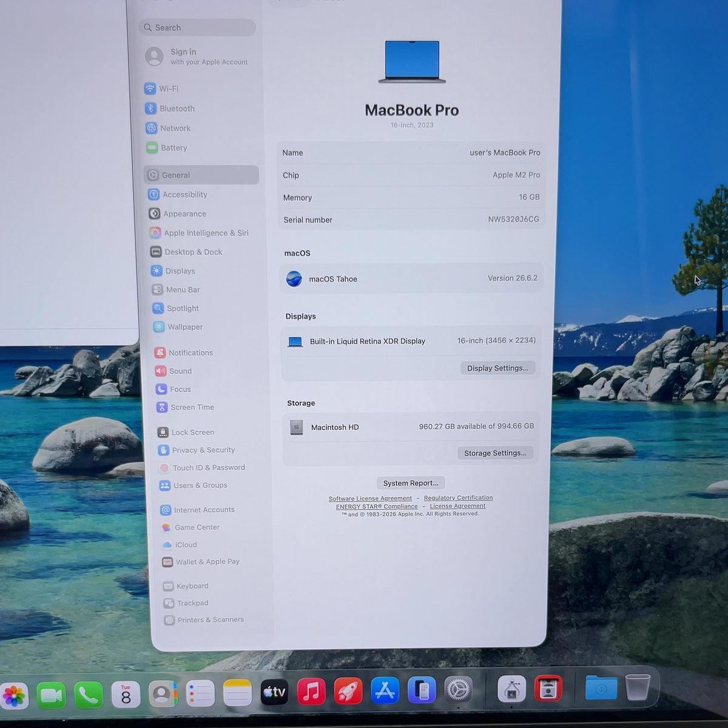Screen dimensions: 728x728
Task: Open the Music app in the Dock
Action: (x=311, y=692)
